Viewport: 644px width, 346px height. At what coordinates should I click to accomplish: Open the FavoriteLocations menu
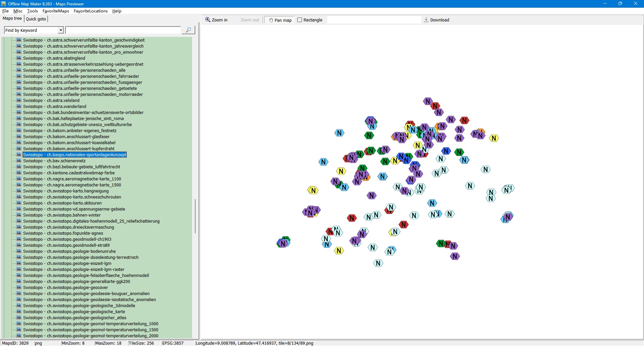(91, 11)
